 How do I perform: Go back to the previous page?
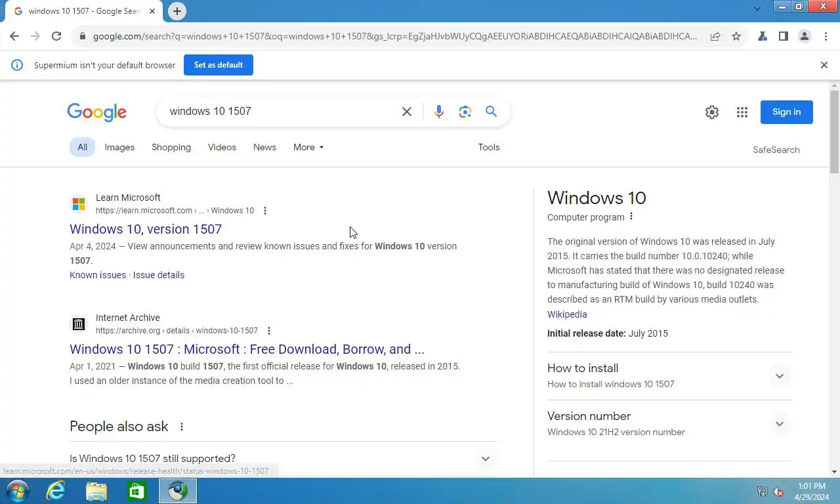click(x=14, y=36)
